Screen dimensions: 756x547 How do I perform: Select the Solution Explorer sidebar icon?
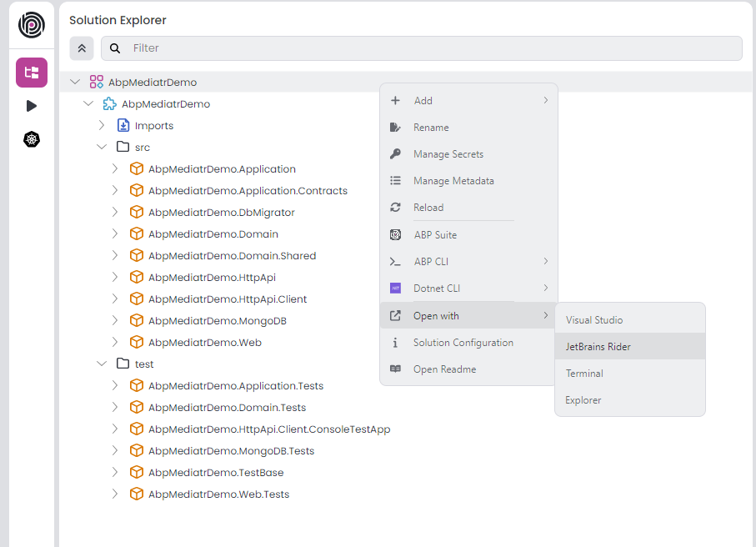pyautogui.click(x=31, y=73)
